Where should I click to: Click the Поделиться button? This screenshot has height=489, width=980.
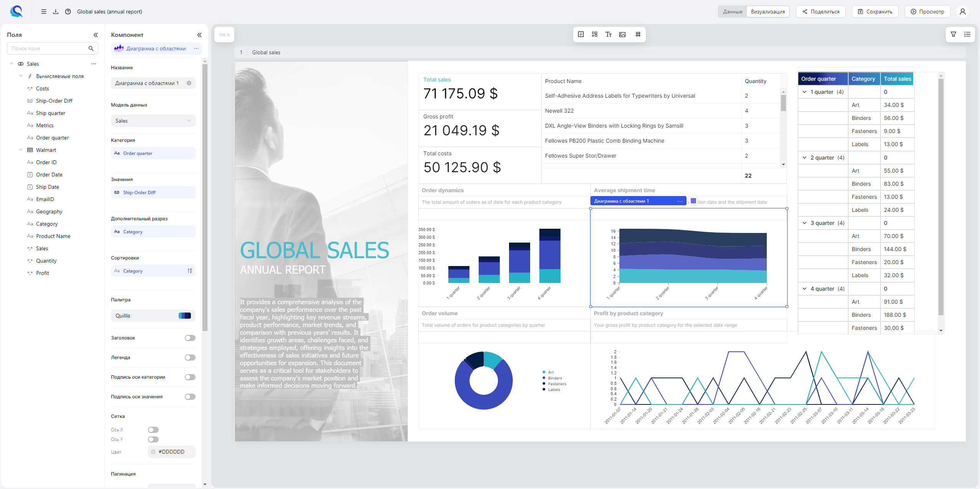[x=821, y=12]
